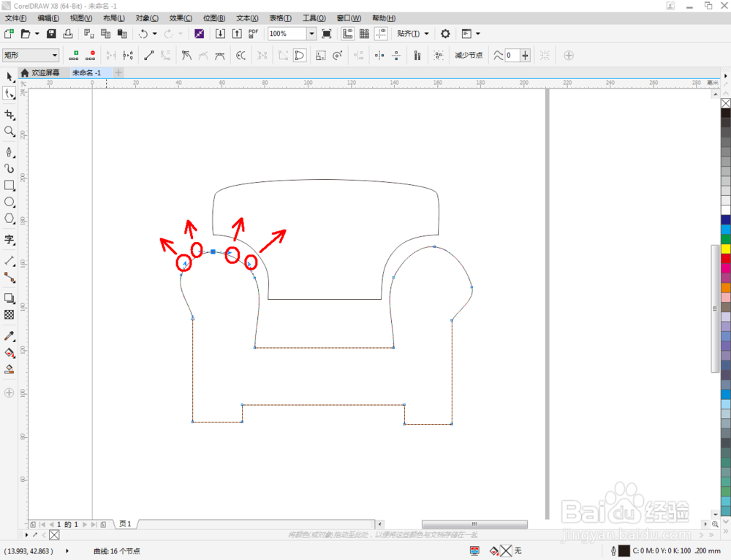This screenshot has height=560, width=731.
Task: Delete nodes button in property bar
Action: click(91, 56)
